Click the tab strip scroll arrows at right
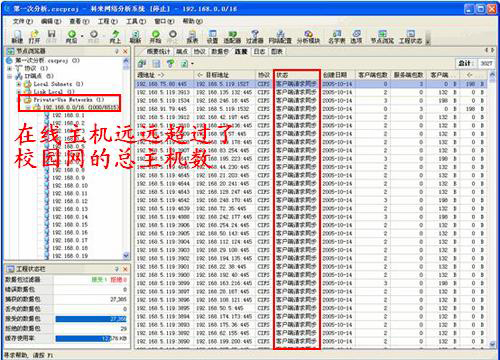 [490, 51]
